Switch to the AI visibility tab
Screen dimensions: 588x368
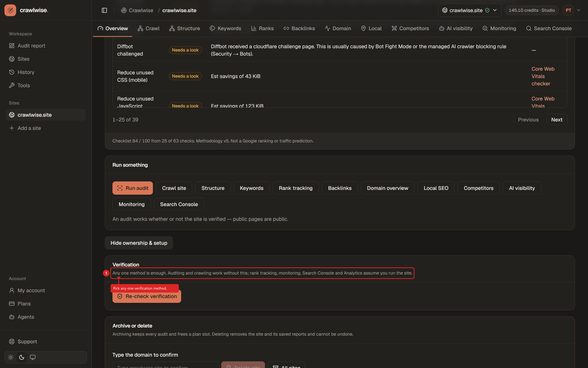456,29
